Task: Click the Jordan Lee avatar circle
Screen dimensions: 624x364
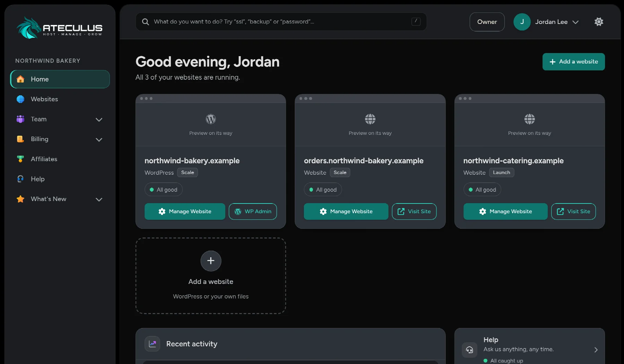Action: (x=522, y=22)
